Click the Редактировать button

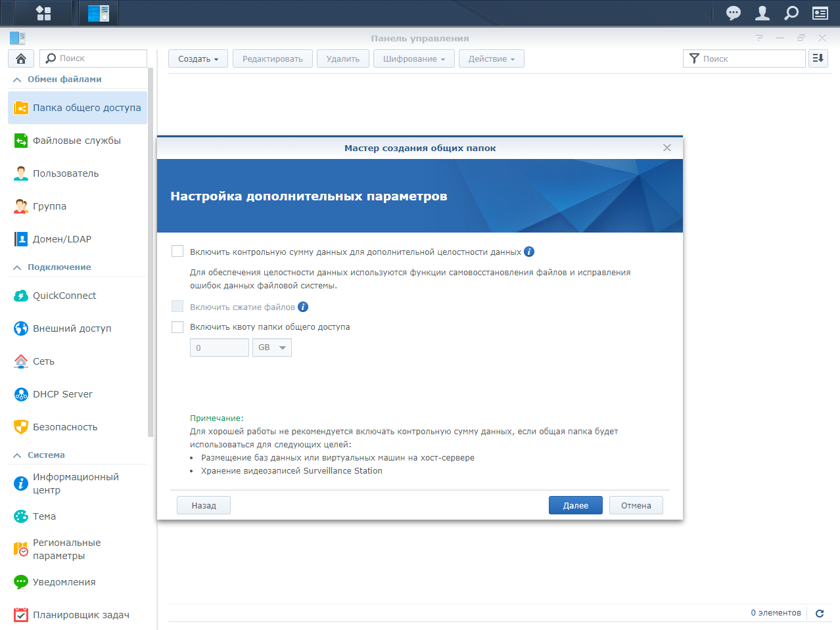point(273,58)
